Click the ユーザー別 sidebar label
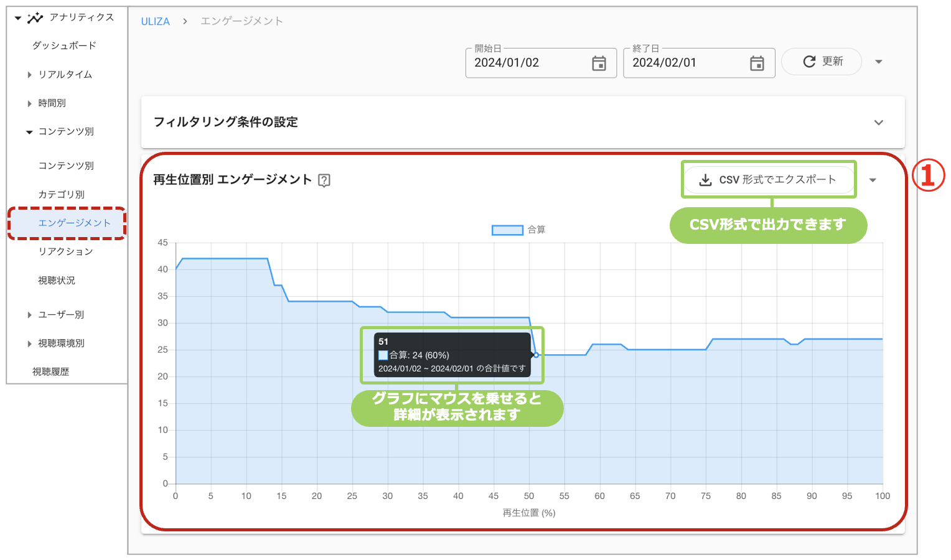 [61, 315]
